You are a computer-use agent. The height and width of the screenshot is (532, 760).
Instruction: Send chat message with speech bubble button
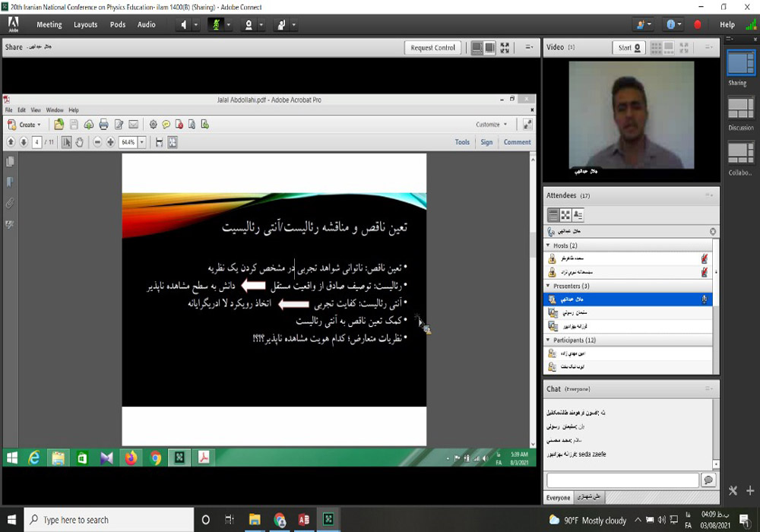(x=708, y=480)
